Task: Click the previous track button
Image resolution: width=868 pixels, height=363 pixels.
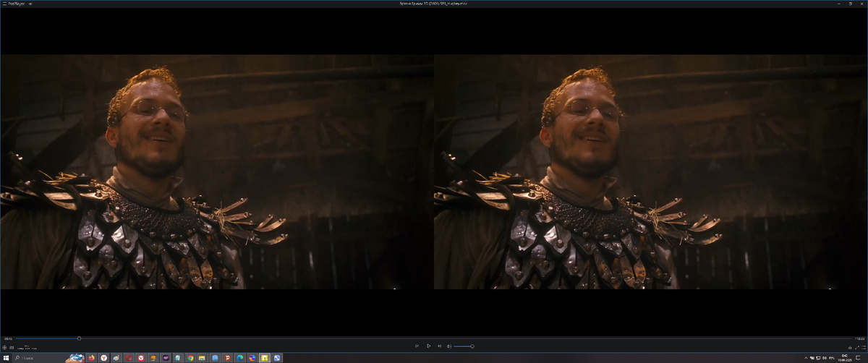Action: [x=417, y=346]
